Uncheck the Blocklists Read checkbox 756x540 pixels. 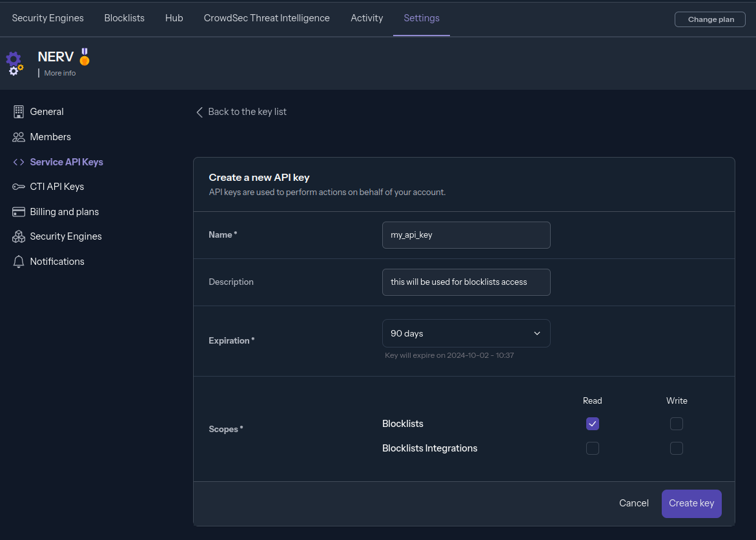pos(592,424)
